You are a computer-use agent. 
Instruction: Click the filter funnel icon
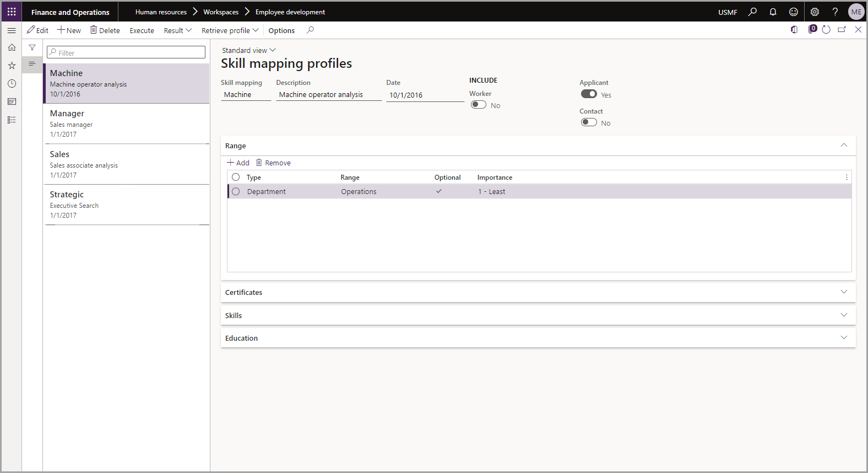click(x=32, y=47)
